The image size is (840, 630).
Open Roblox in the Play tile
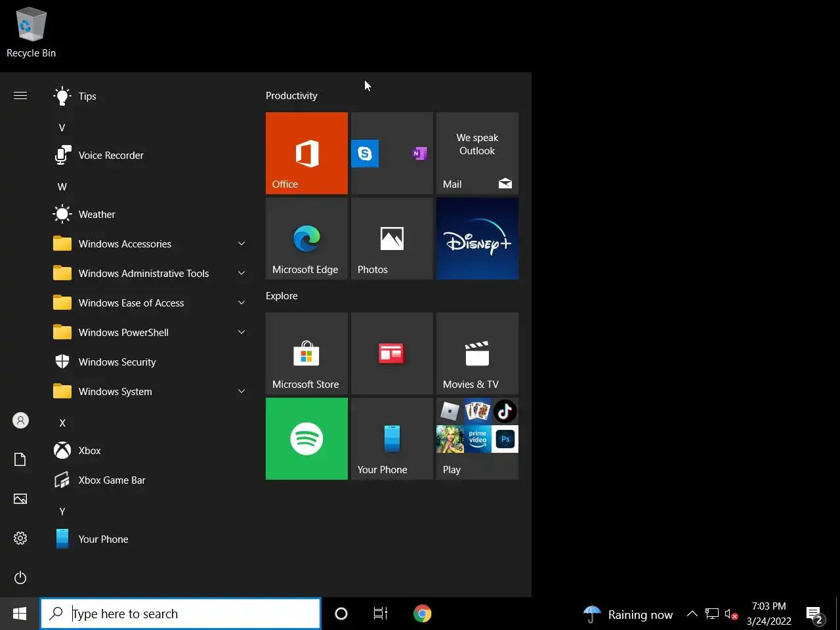pos(450,411)
